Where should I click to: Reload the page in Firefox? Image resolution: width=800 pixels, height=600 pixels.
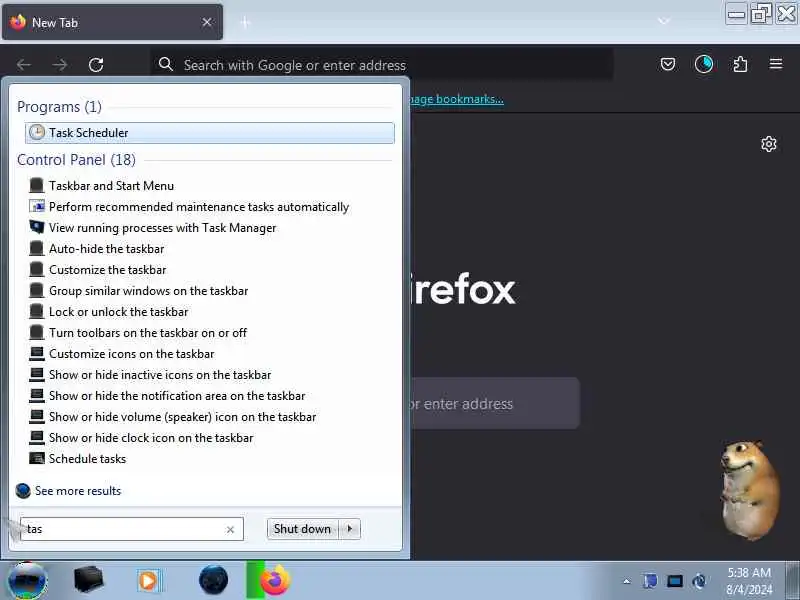point(96,65)
